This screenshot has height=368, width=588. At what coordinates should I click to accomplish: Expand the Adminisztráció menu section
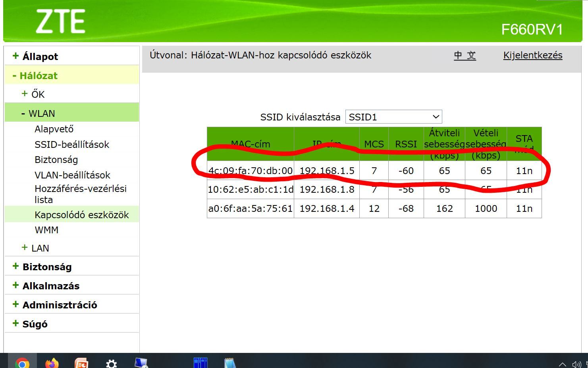[54, 305]
